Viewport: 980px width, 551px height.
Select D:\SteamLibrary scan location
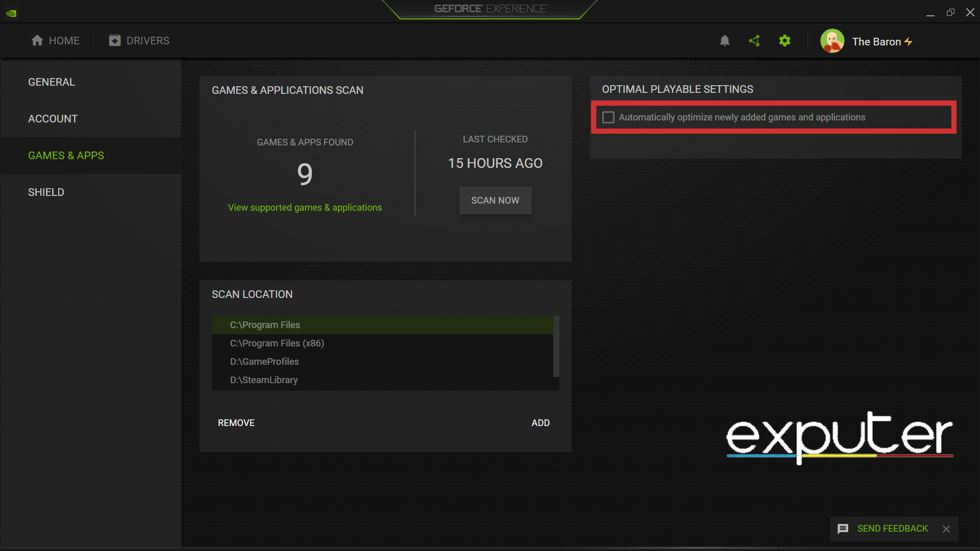(x=263, y=380)
